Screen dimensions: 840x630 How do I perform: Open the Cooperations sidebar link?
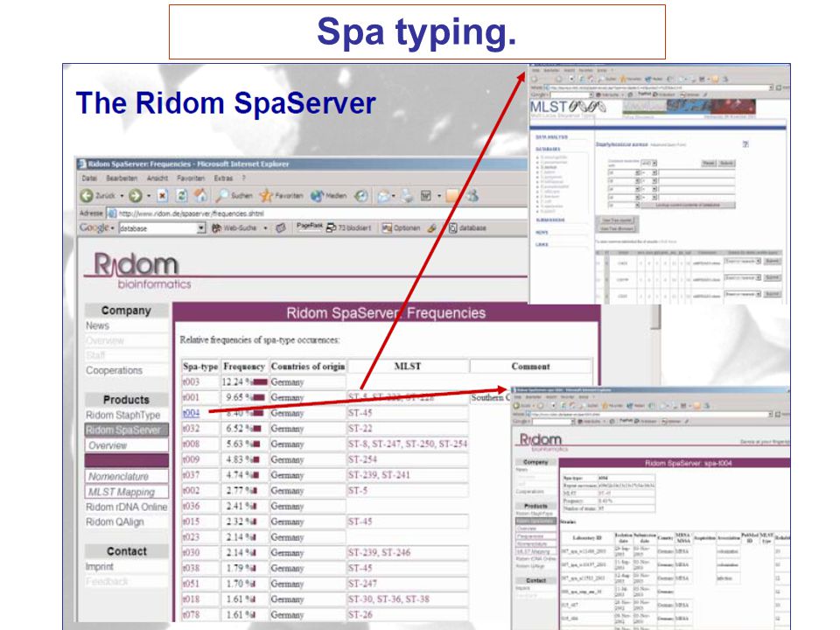(x=114, y=370)
